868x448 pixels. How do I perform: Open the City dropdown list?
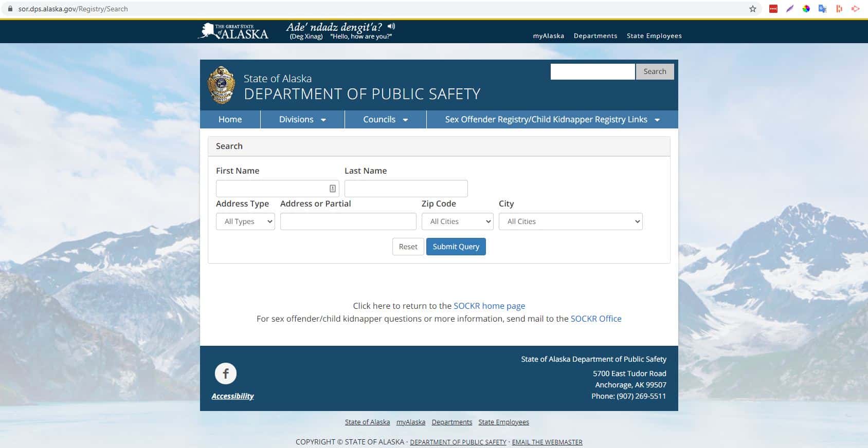coord(570,221)
